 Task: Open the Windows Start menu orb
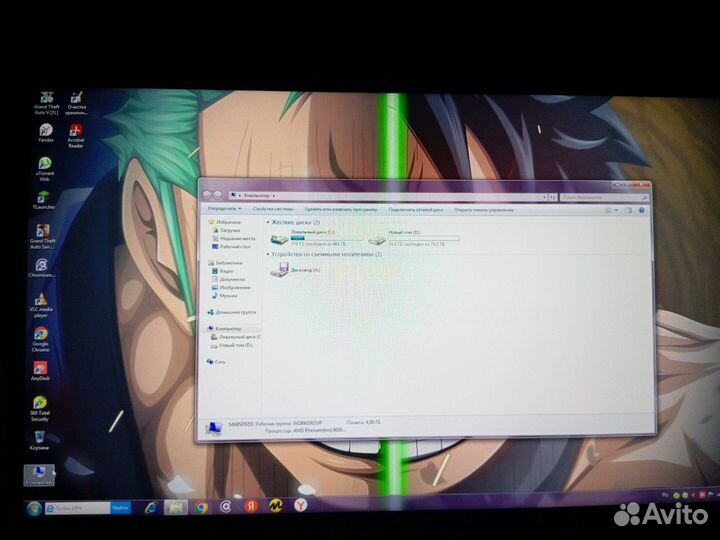click(x=34, y=508)
